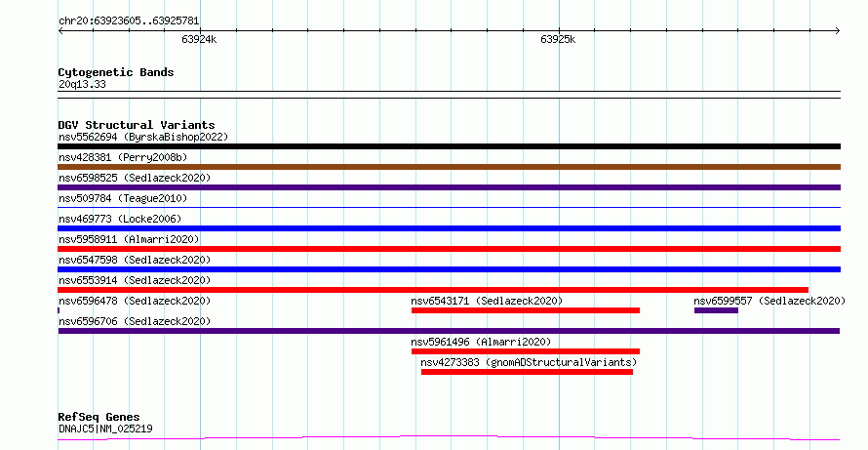Select the blue nsv469773 variant bar

coord(449,228)
